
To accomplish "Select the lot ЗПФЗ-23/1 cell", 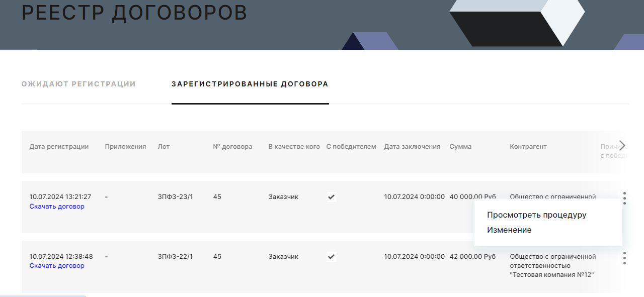I will pyautogui.click(x=175, y=197).
